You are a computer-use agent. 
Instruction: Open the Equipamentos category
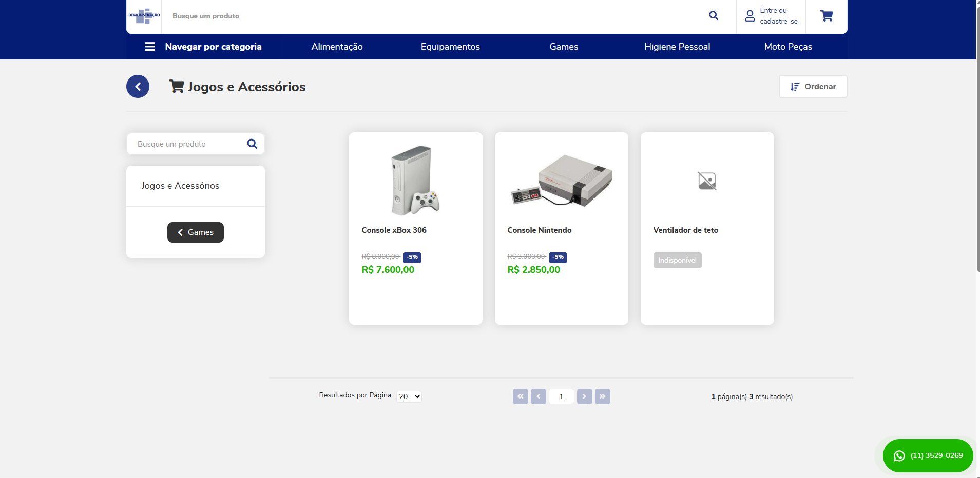[x=450, y=47]
